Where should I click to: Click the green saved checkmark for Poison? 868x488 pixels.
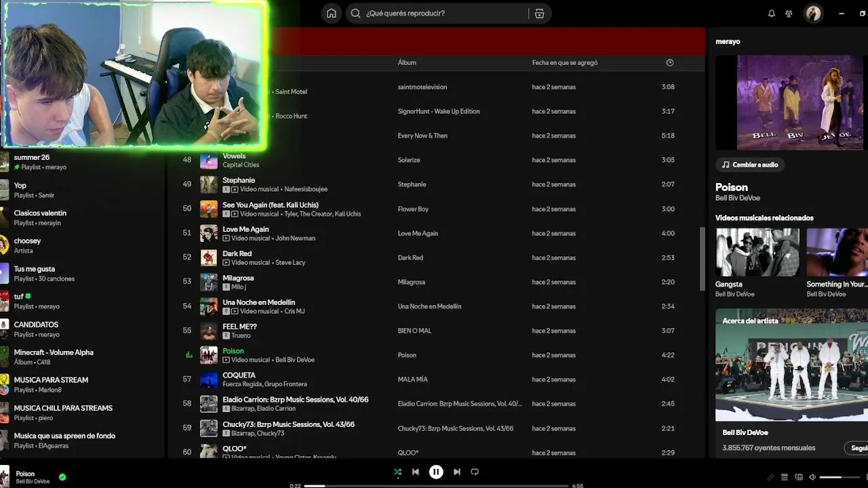[62, 477]
